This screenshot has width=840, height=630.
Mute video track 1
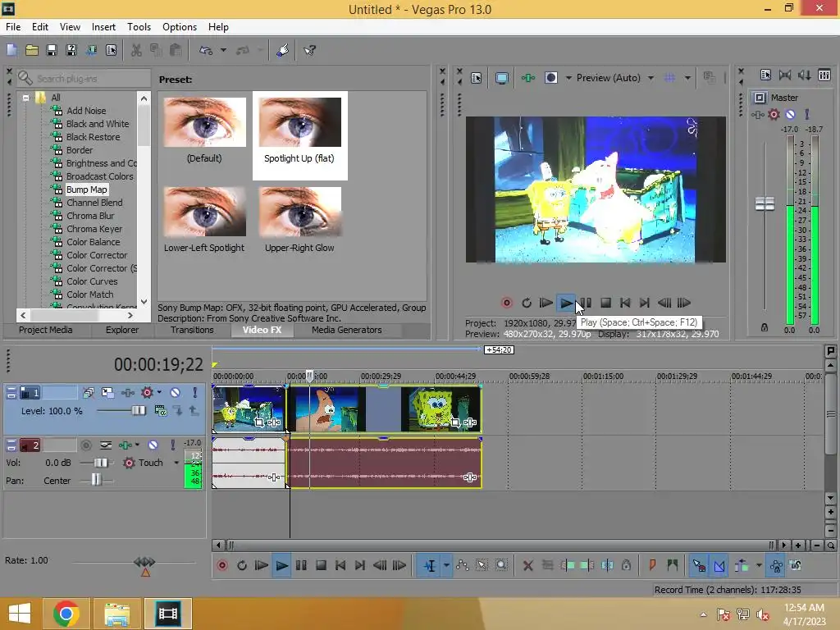[x=176, y=393]
